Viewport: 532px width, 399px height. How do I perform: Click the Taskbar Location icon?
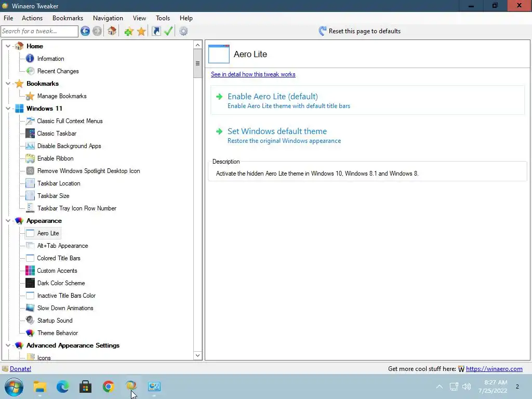coord(30,183)
